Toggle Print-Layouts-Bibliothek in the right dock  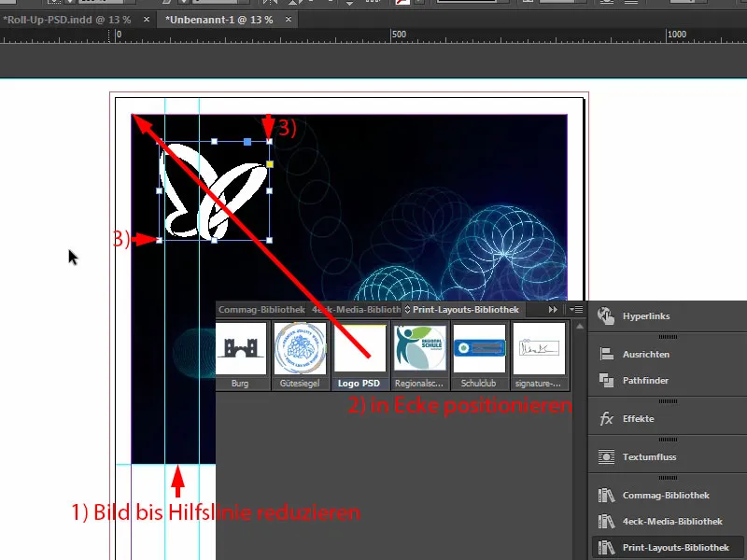click(668, 548)
